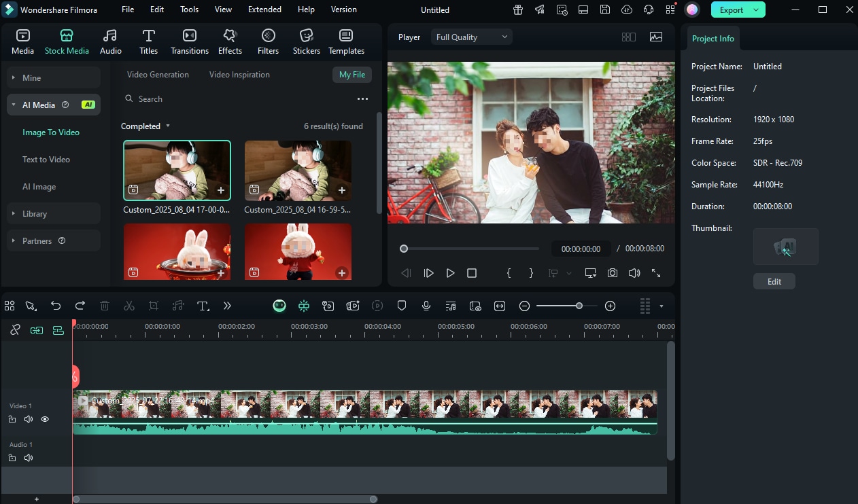The image size is (858, 504).
Task: Toggle the chain link icon left of the ruler
Action: (x=15, y=330)
